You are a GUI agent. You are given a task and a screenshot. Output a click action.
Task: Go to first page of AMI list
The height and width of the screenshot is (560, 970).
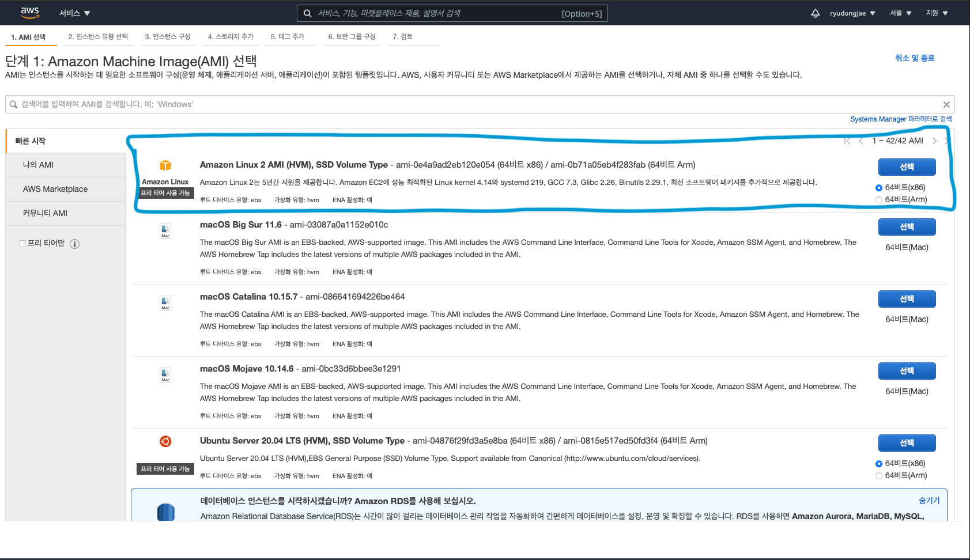[847, 141]
